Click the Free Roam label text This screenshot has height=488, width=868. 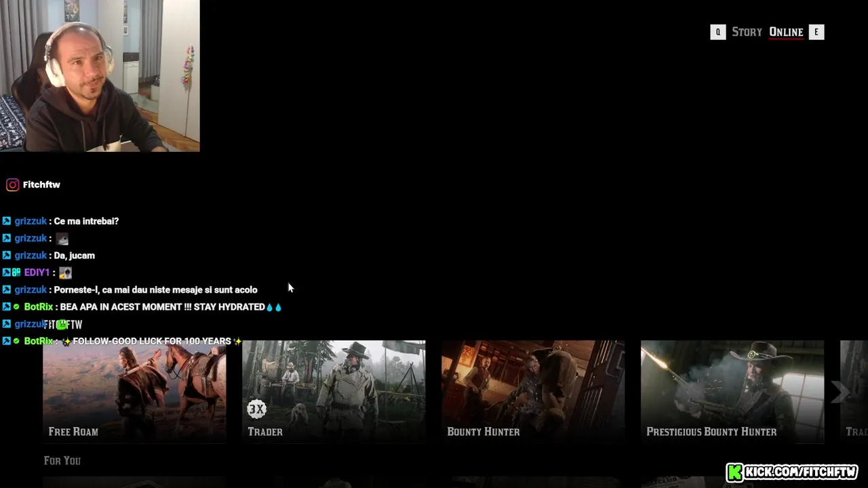pyautogui.click(x=73, y=432)
